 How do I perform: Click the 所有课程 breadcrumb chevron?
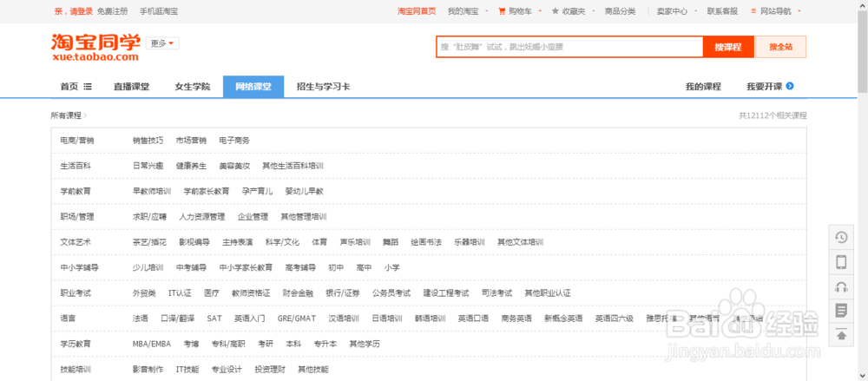coord(85,115)
